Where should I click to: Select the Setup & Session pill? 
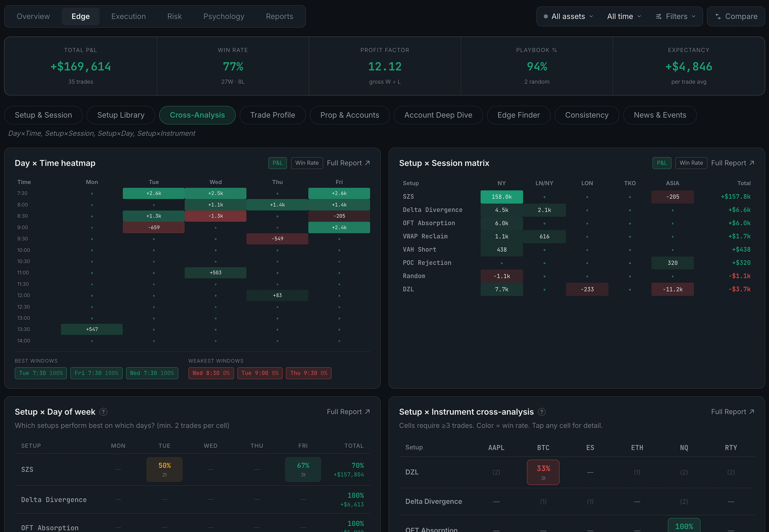tap(43, 115)
